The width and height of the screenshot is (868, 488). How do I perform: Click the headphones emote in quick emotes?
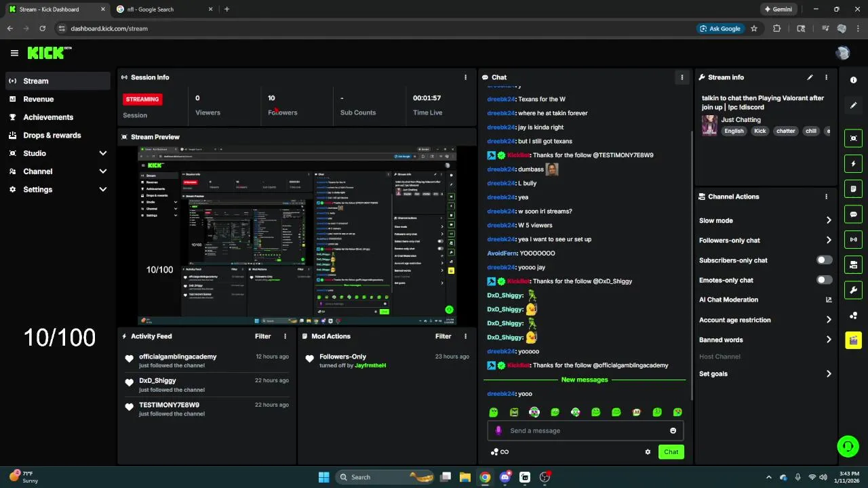[534, 412]
